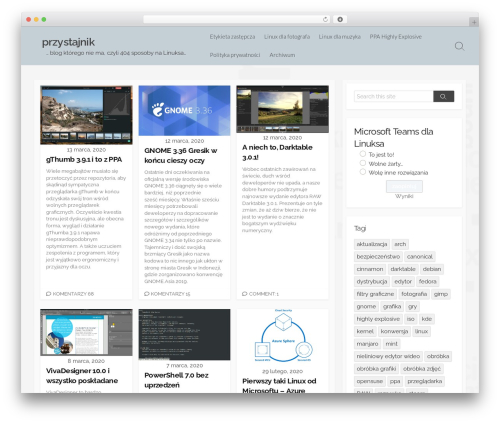Image resolution: width=500 pixels, height=423 pixels.
Task: Open the 'Linux dla muzyka' menu item
Action: point(339,37)
